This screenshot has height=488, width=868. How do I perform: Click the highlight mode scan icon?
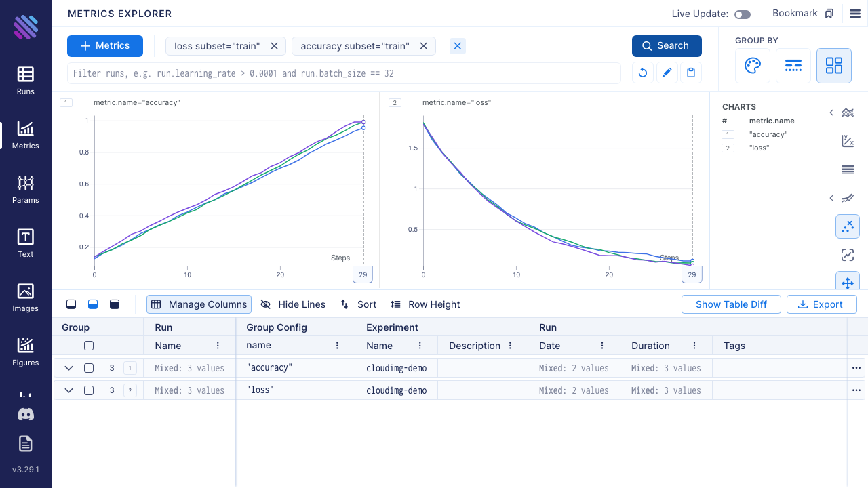(848, 255)
